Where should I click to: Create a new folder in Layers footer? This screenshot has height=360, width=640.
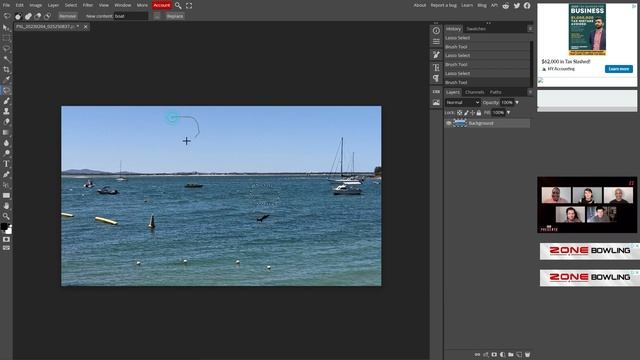(511, 355)
